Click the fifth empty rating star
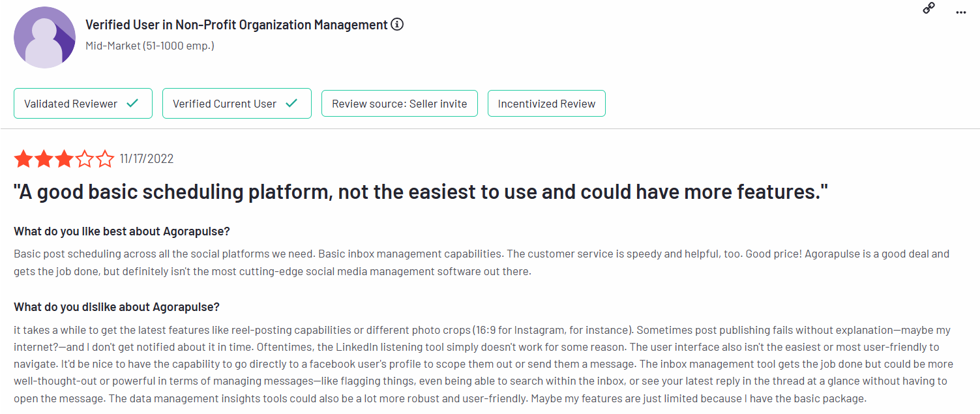 coord(105,158)
